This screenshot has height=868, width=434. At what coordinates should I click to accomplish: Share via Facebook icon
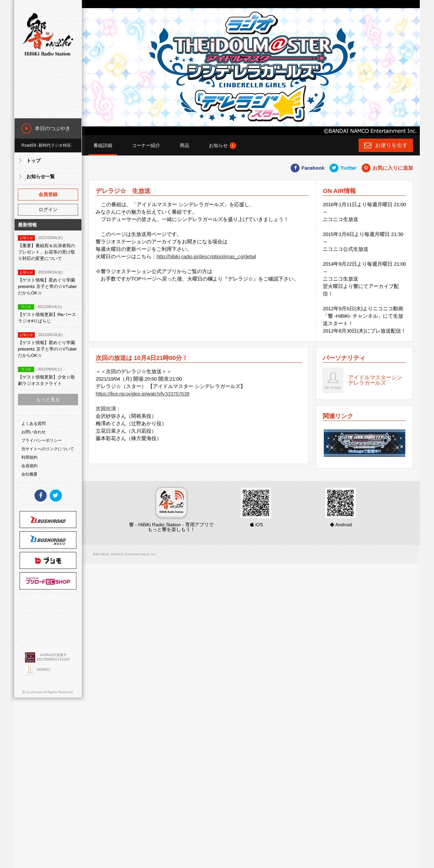pos(295,168)
